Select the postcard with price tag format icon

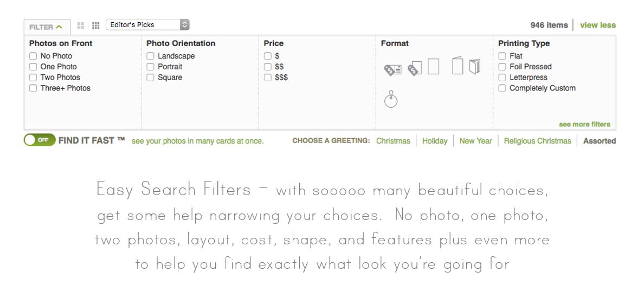[392, 70]
